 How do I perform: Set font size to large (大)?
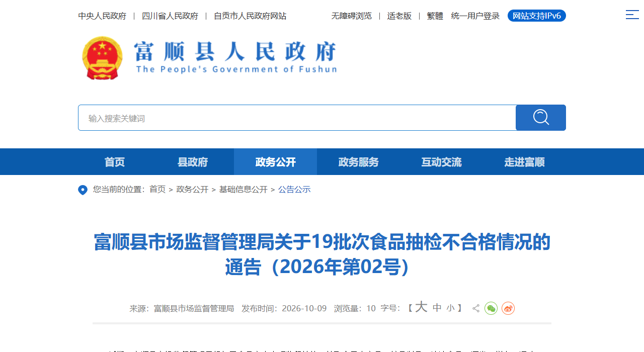click(x=421, y=307)
